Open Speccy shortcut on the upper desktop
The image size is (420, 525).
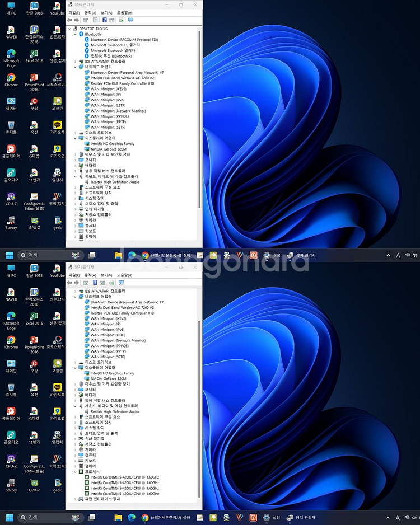[11, 223]
